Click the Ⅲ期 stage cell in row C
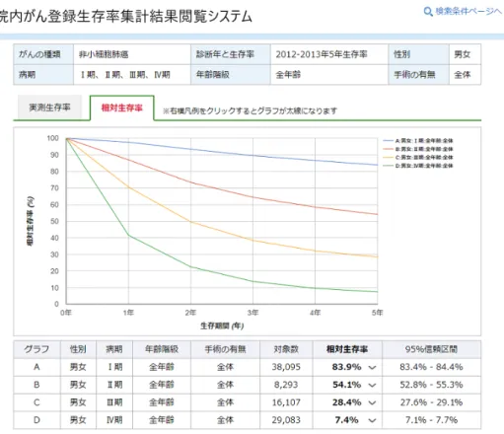Viewport: 504px width, 434px height. click(x=114, y=402)
